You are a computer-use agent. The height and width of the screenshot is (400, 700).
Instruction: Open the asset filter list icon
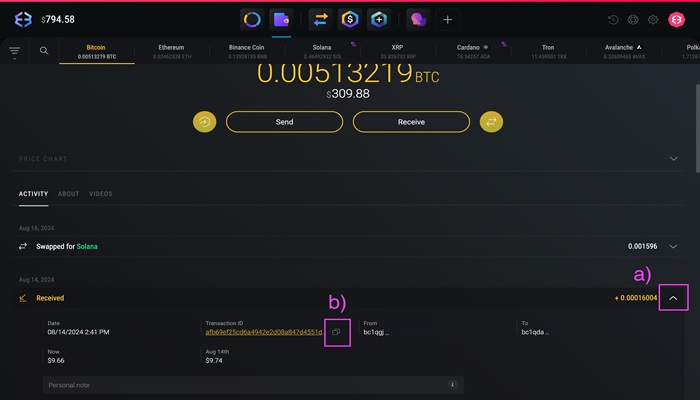(x=14, y=52)
